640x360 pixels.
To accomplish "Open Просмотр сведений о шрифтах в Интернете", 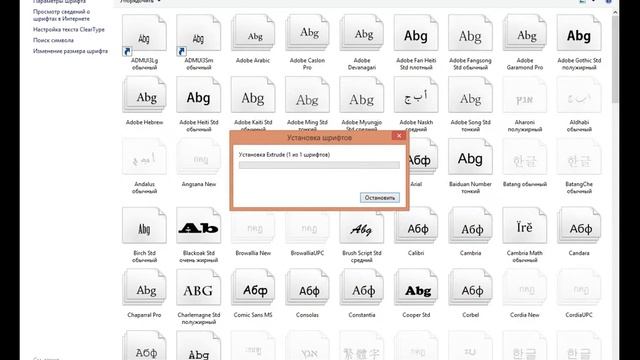I will click(x=61, y=15).
